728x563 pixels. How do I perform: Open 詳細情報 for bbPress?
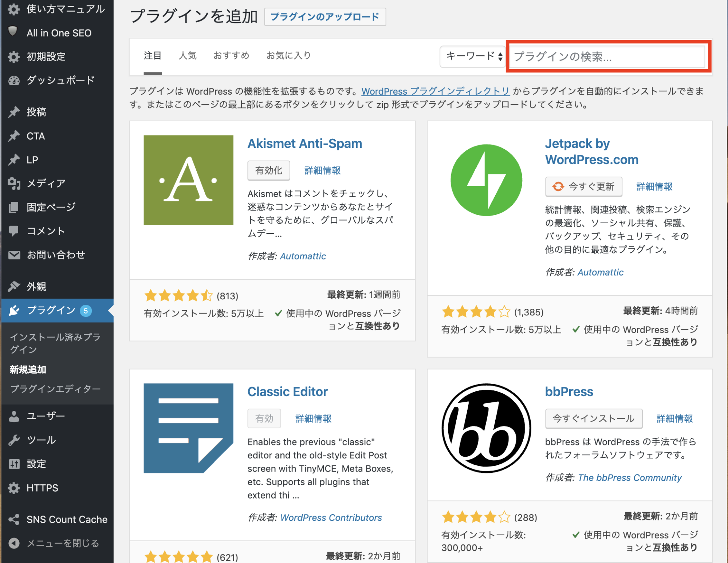coord(674,418)
